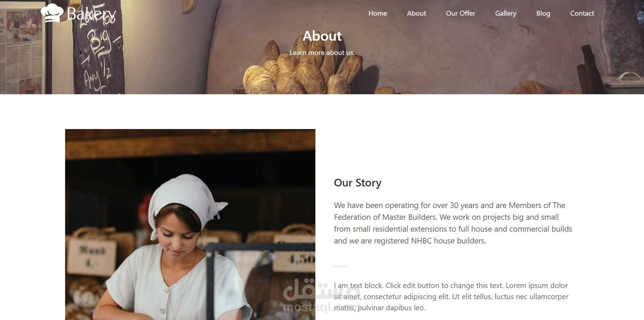Click the short divider line under story
644x320 pixels.
340,266
